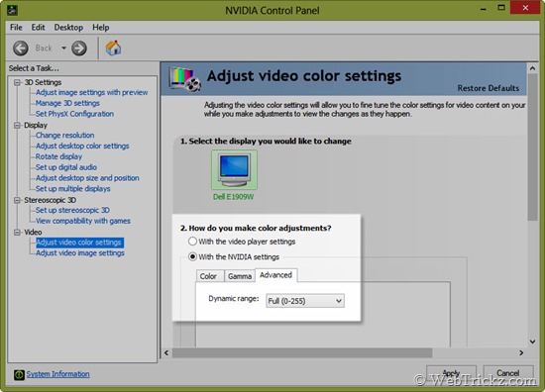Select the Advanced tab
Image resolution: width=545 pixels, height=392 pixels.
coord(276,275)
